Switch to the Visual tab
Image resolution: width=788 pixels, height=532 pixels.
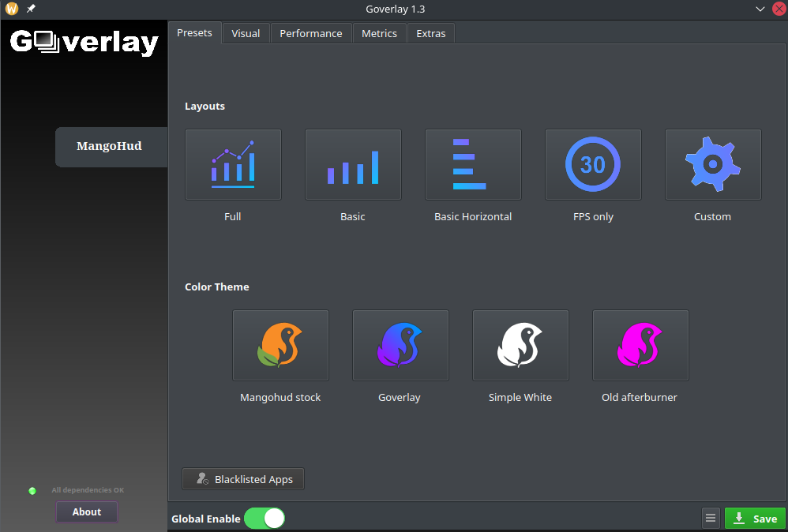pos(246,33)
